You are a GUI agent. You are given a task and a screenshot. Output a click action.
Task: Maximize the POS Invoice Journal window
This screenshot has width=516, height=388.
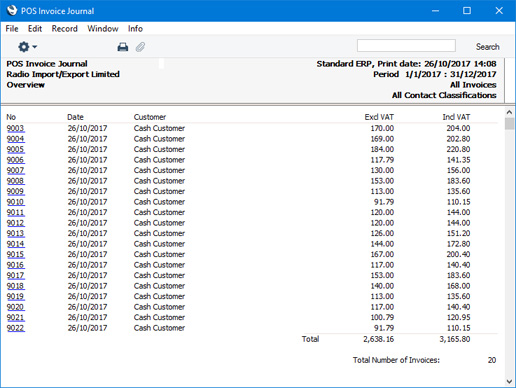tap(467, 11)
